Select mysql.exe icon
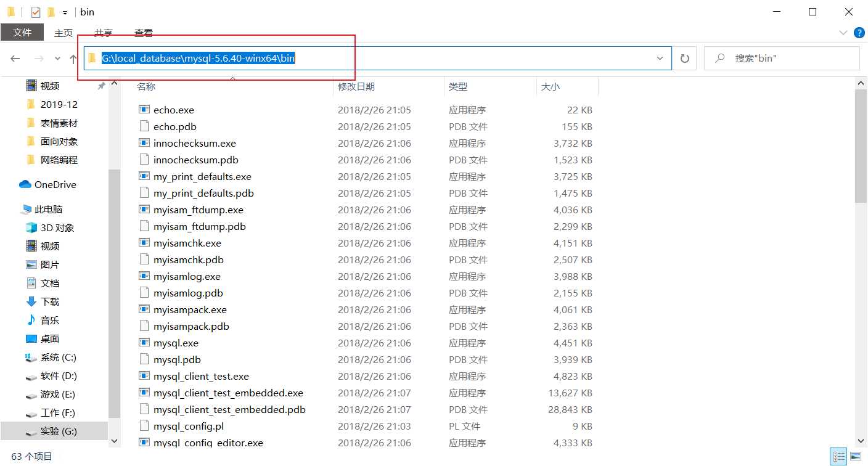 (x=144, y=343)
